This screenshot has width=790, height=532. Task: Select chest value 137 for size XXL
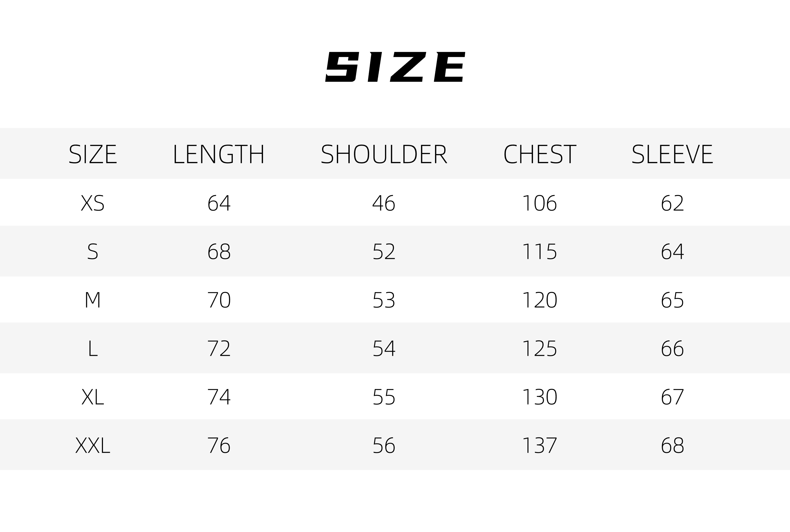(540, 445)
